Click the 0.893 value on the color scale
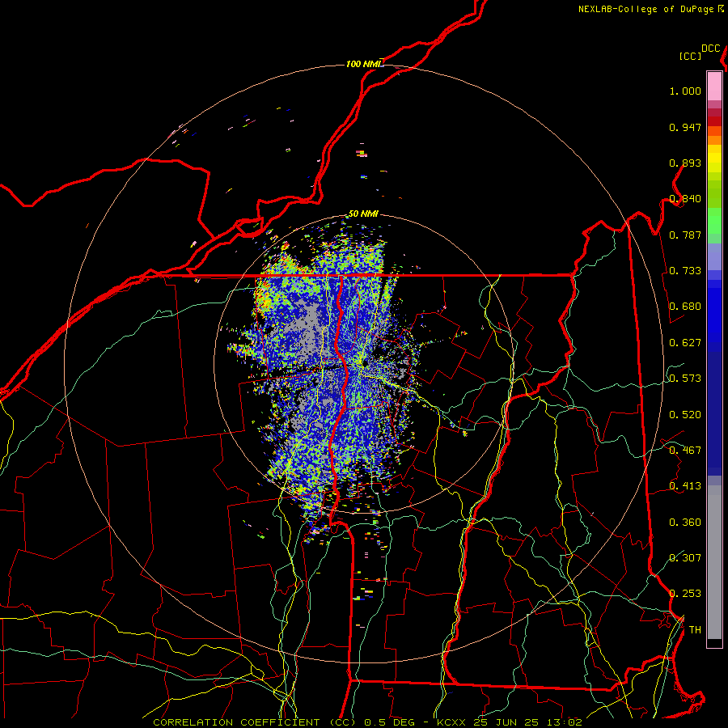 coord(685,163)
